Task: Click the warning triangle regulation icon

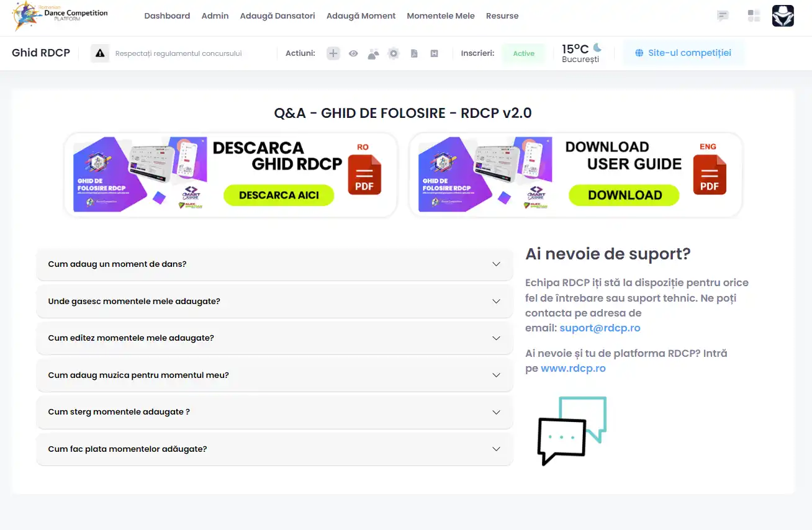Action: 100,53
